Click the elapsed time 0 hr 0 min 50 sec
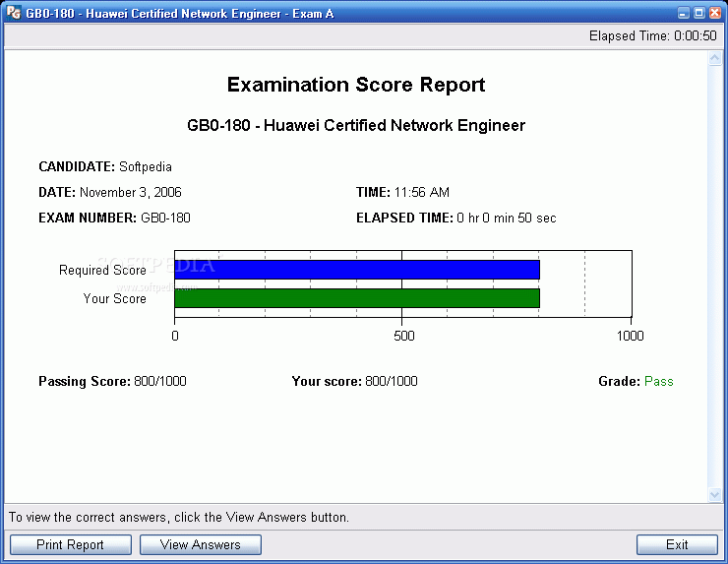728x564 pixels. pos(506,218)
